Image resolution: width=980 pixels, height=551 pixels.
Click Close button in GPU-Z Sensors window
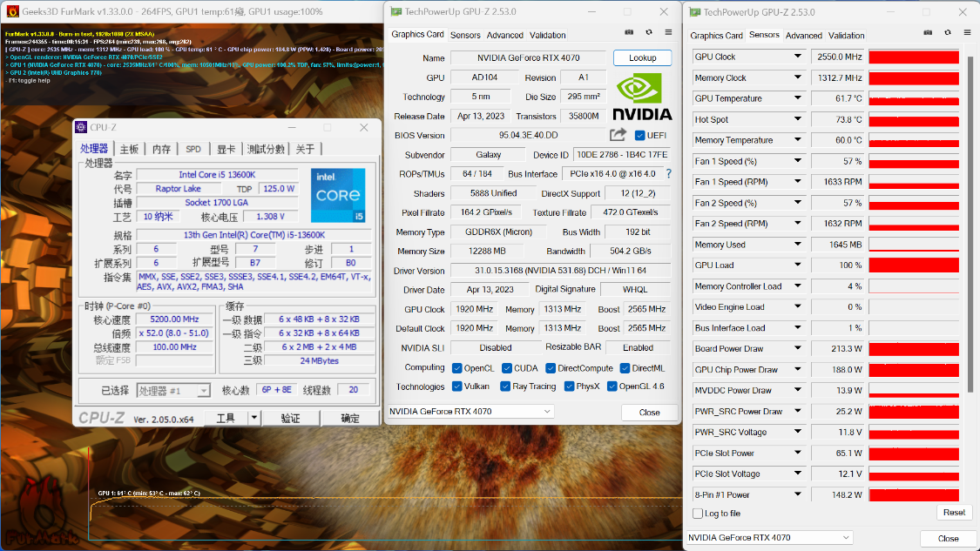[948, 539]
